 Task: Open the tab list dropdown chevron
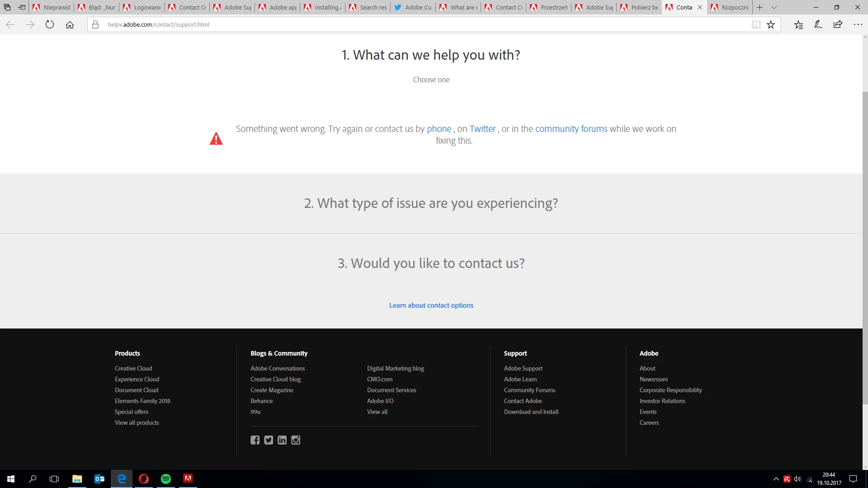774,7
